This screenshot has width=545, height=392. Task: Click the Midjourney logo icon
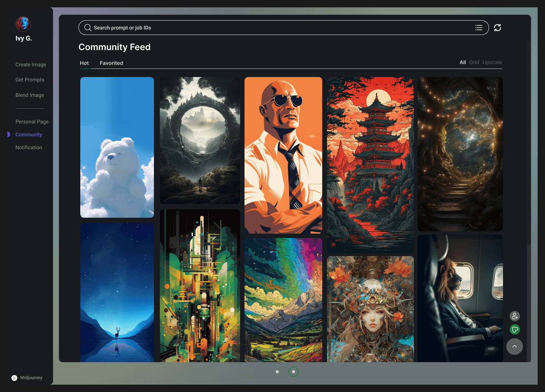pyautogui.click(x=14, y=378)
